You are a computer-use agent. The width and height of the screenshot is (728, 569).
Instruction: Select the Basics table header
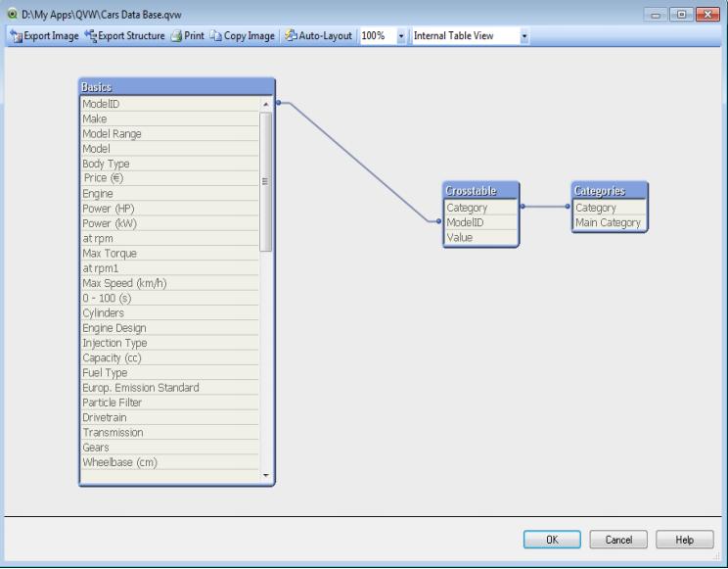pos(177,87)
